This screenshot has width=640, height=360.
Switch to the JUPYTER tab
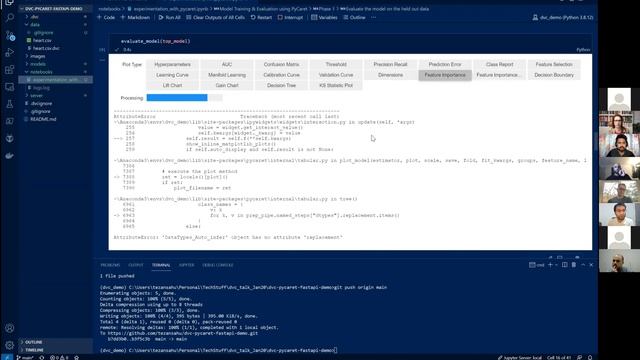click(x=186, y=265)
